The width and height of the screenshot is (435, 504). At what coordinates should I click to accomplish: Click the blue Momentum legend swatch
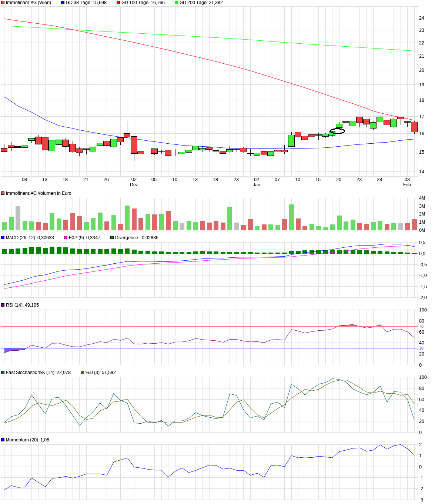(3, 440)
